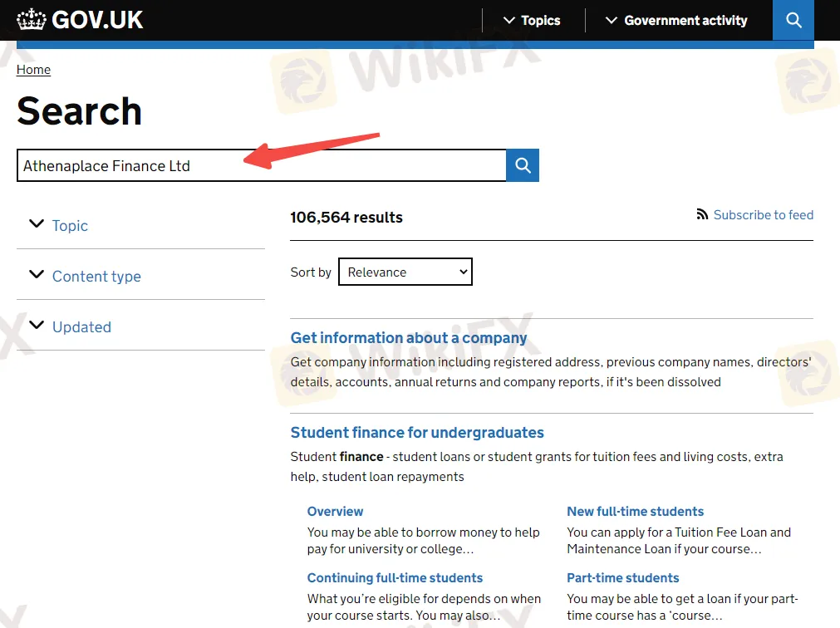Viewport: 840px width, 628px height.
Task: Click the Government activity chevron
Action: (x=612, y=20)
